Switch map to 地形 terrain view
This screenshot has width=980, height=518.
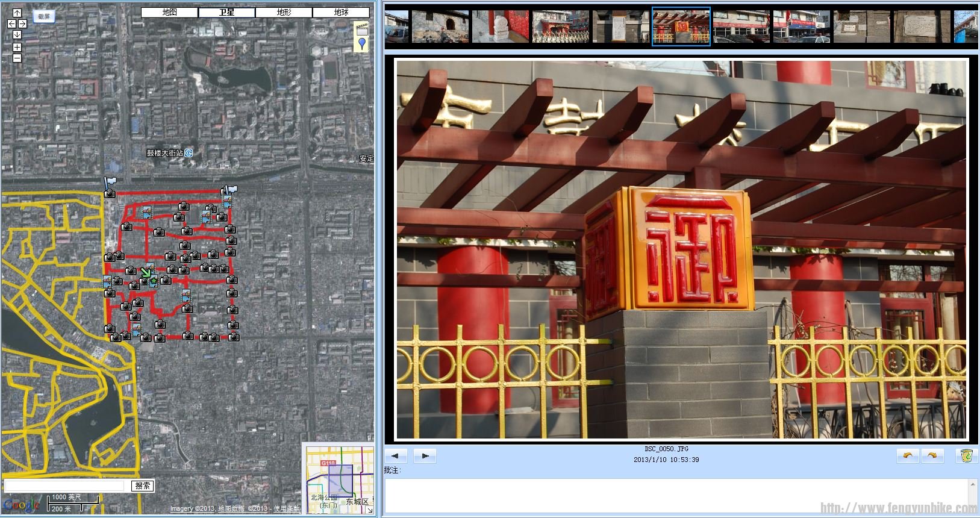(284, 12)
